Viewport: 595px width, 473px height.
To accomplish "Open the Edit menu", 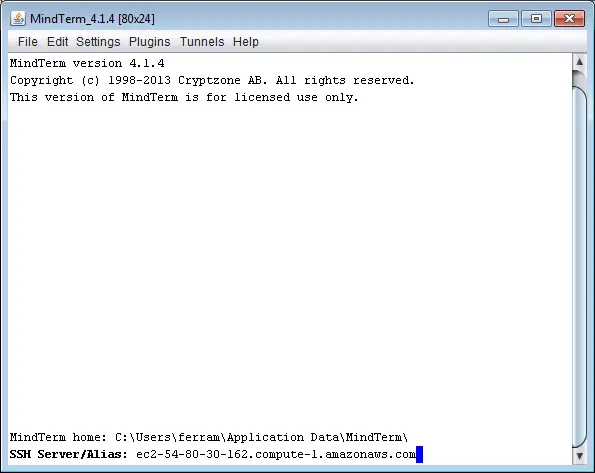I will click(57, 42).
